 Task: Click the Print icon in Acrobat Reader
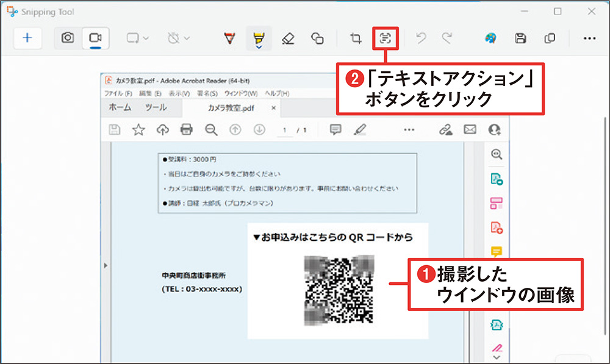(187, 130)
